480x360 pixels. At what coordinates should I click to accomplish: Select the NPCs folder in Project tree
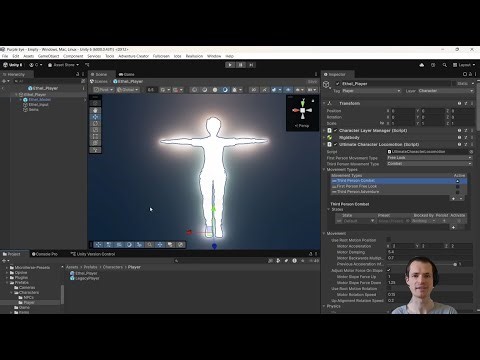coord(26,297)
